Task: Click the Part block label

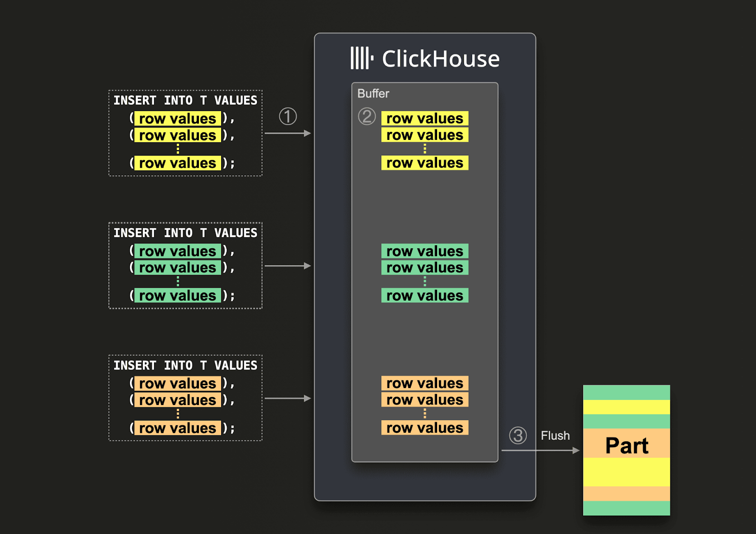Action: (627, 446)
